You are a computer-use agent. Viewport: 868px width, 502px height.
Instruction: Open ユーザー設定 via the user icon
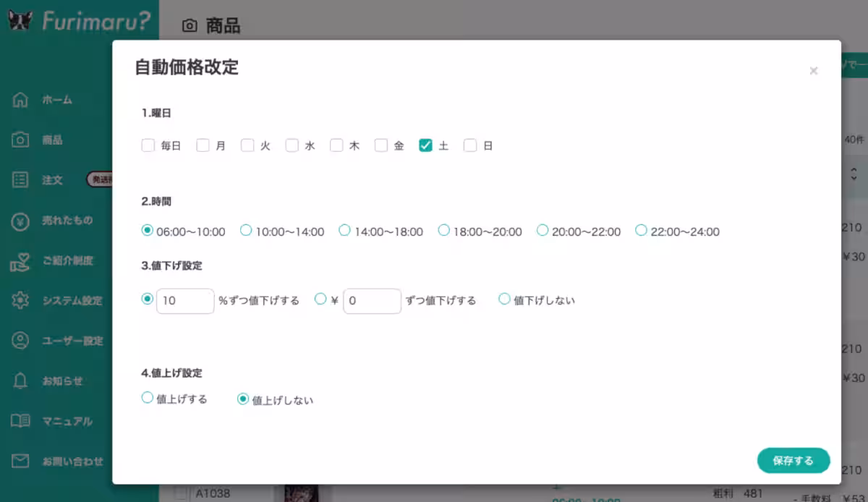coord(20,341)
